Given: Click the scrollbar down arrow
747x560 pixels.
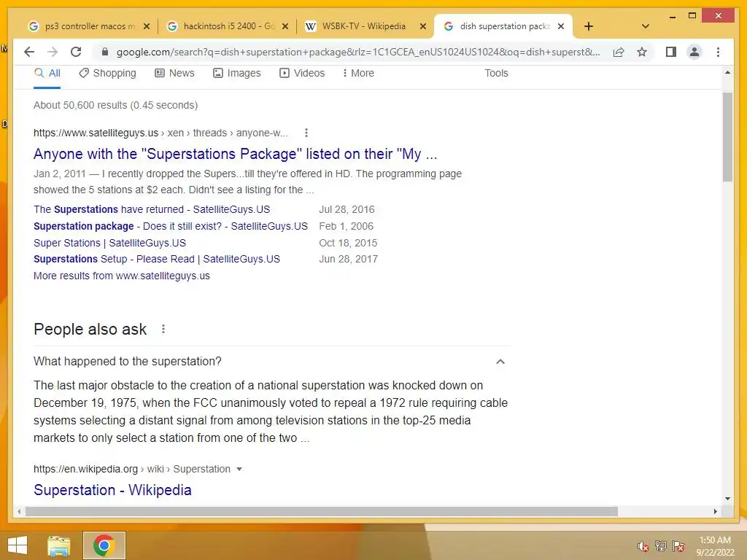Looking at the screenshot, I should point(727,499).
